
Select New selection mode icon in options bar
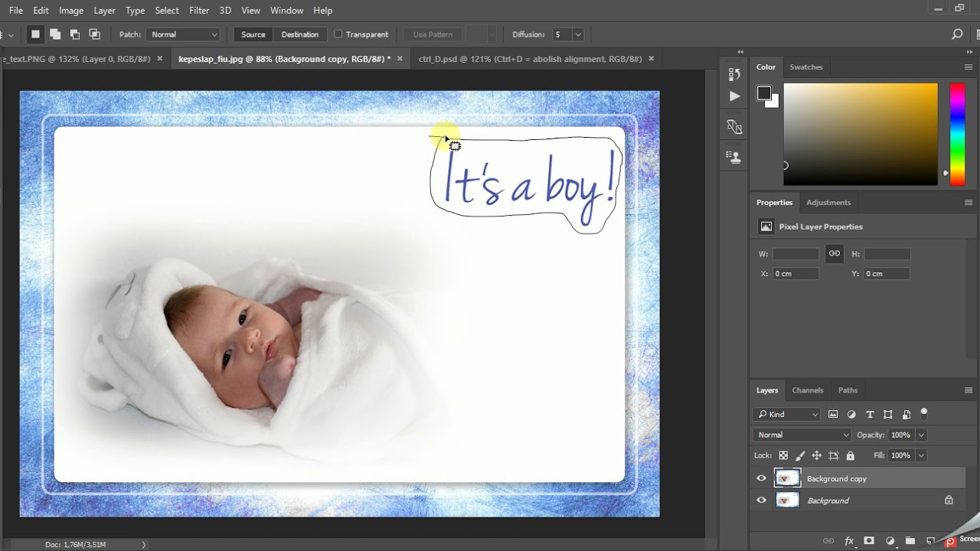coord(35,34)
